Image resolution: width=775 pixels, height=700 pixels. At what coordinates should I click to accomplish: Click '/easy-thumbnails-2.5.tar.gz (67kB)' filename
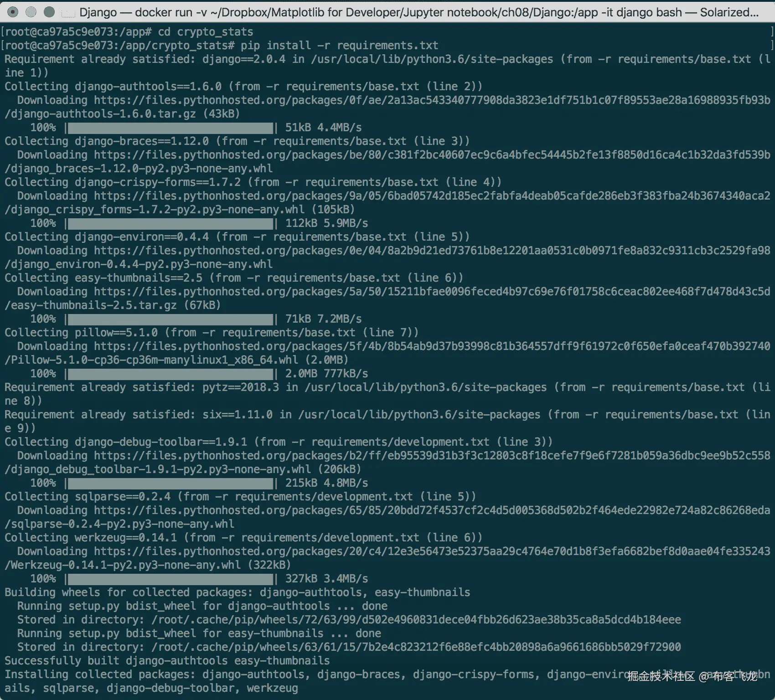click(x=113, y=305)
